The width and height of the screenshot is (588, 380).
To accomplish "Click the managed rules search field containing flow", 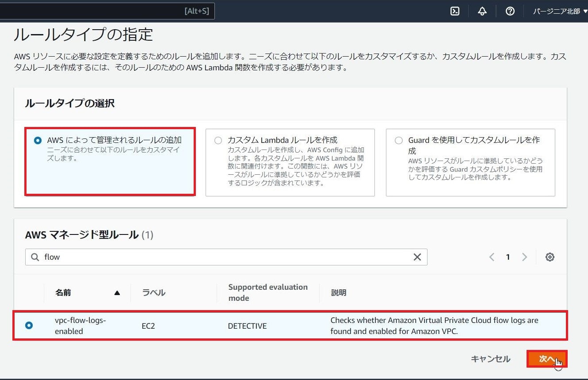I will pyautogui.click(x=226, y=257).
